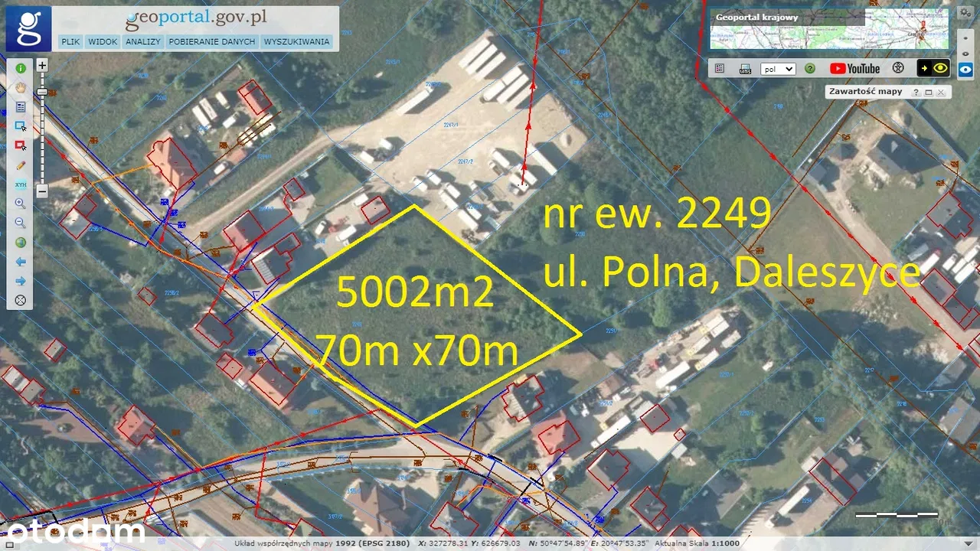Screen dimensions: 980x551
Task: Go to previous map view arrow
Action: coord(21,262)
